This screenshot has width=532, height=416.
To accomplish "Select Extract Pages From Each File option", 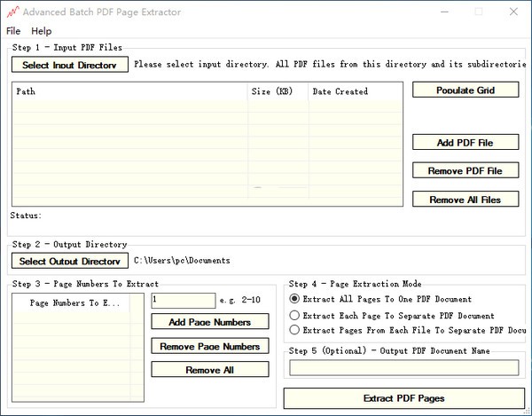I will [295, 330].
